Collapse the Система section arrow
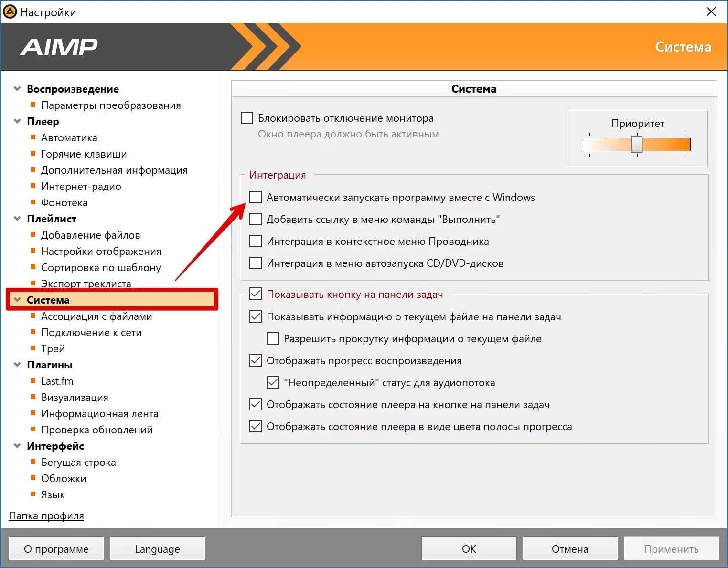The height and width of the screenshot is (568, 728). 17,300
